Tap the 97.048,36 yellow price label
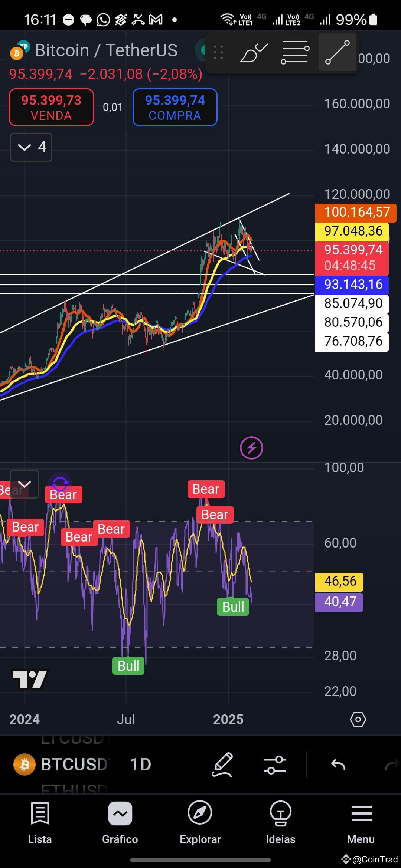The width and height of the screenshot is (401, 868). pos(352,231)
